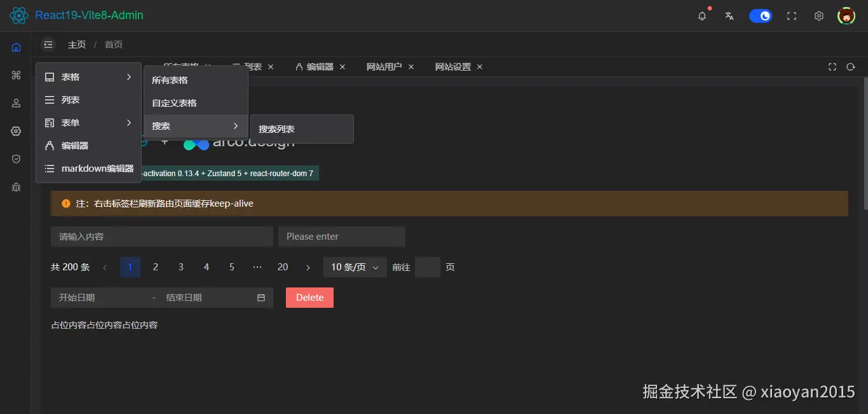Select pagination page 5
The height and width of the screenshot is (414, 868).
click(232, 267)
